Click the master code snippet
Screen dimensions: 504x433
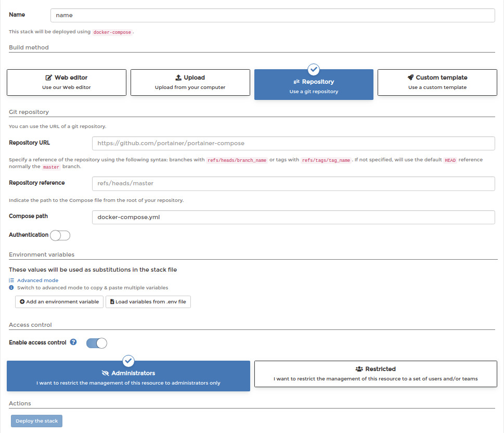(51, 167)
